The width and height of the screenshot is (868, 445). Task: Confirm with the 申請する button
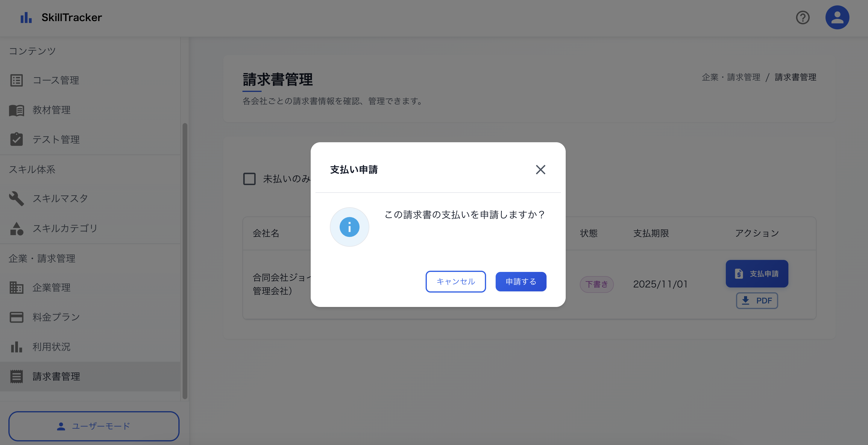click(521, 281)
